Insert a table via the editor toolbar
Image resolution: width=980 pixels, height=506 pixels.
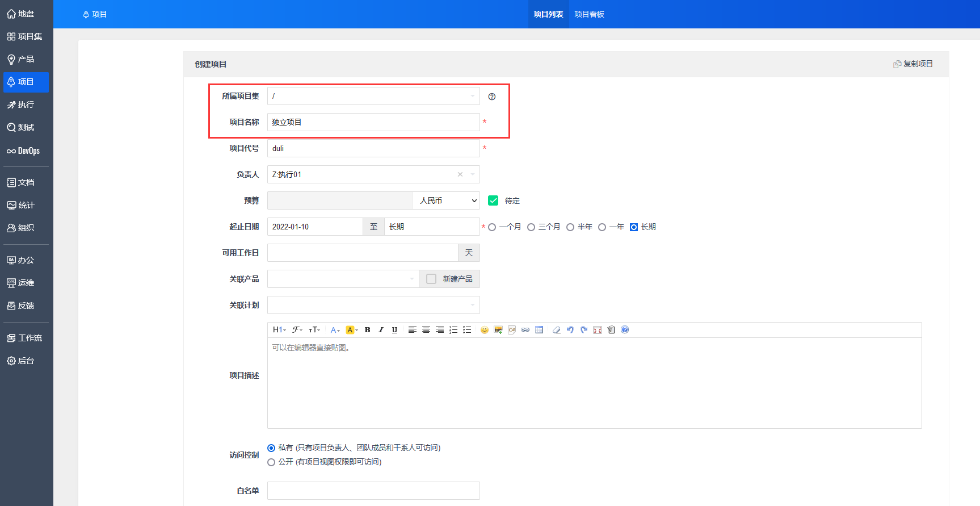pyautogui.click(x=539, y=330)
